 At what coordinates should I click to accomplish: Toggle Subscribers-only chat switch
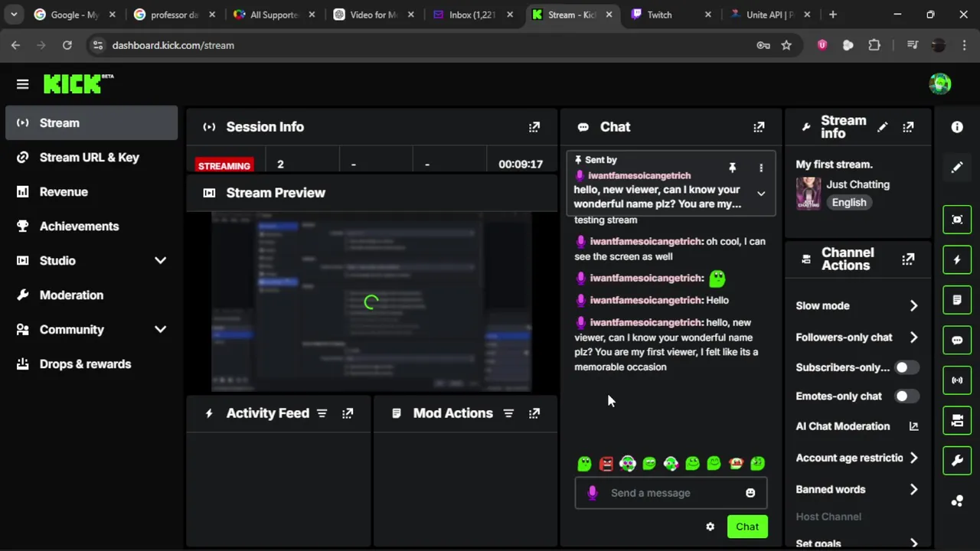point(906,367)
